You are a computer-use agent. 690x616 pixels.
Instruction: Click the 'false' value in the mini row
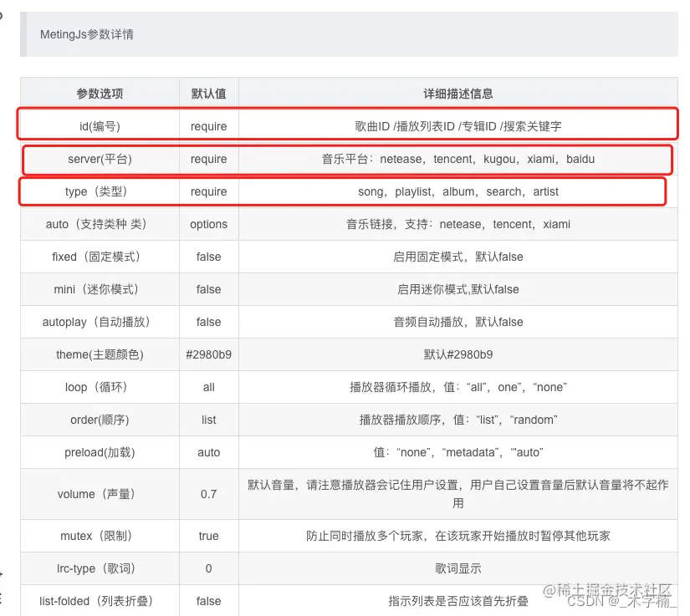pyautogui.click(x=208, y=289)
